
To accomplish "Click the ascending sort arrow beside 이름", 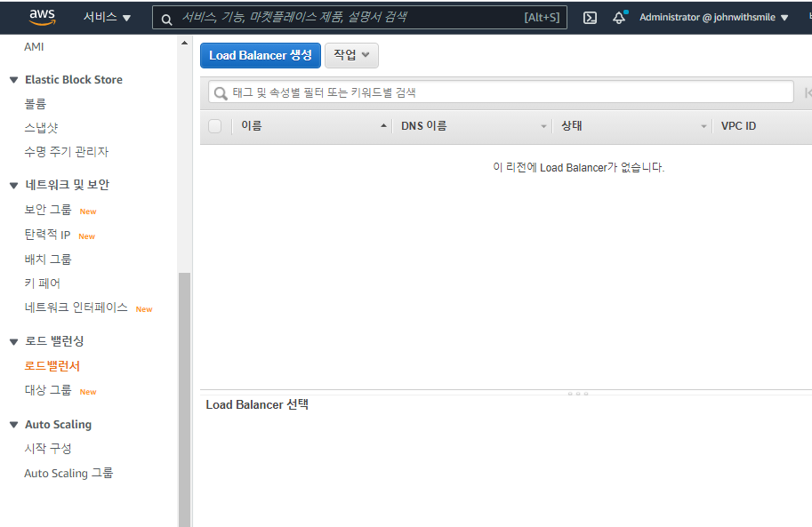I will tap(383, 125).
